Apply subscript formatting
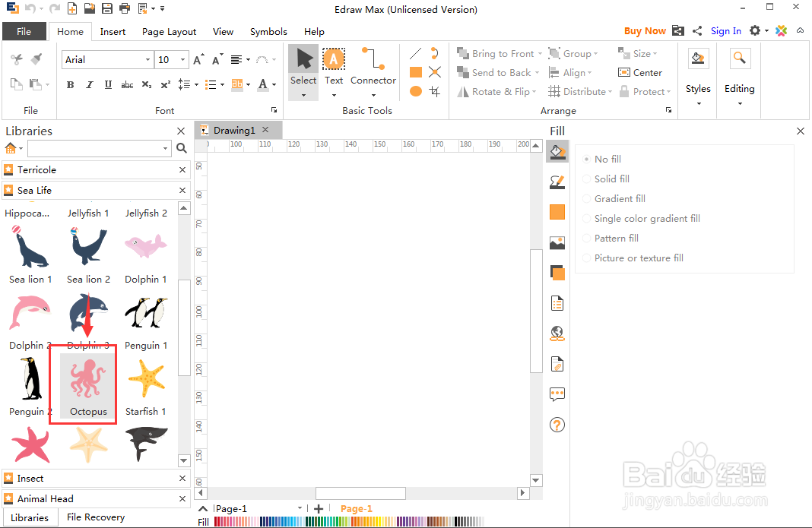 pos(147,84)
